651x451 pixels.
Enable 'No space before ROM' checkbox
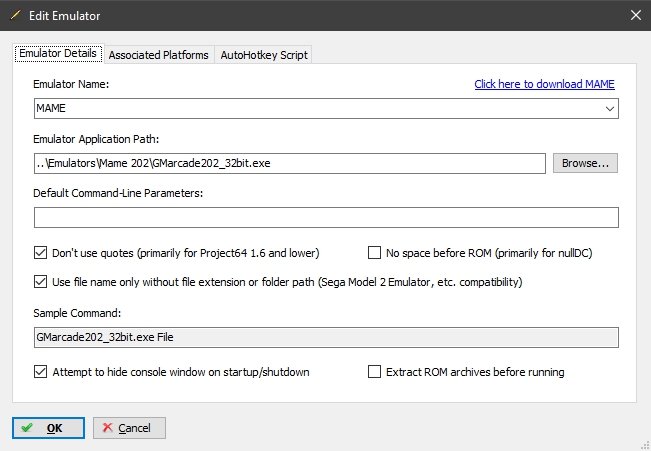pos(374,252)
